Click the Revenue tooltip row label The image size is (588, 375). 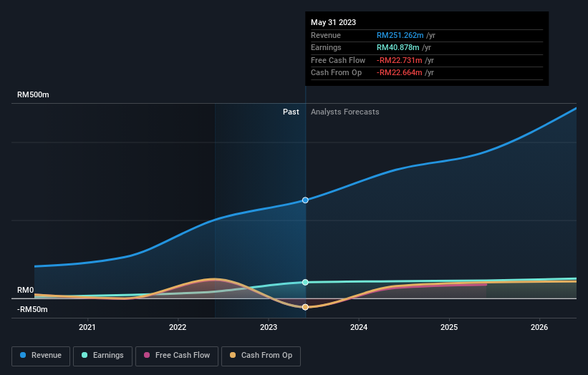pos(326,35)
